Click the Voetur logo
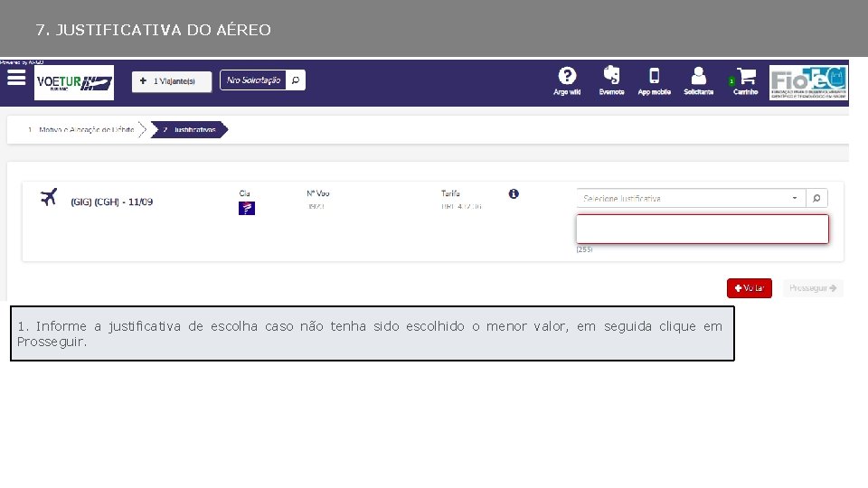Viewport: 868px width, 488px height. click(x=74, y=82)
